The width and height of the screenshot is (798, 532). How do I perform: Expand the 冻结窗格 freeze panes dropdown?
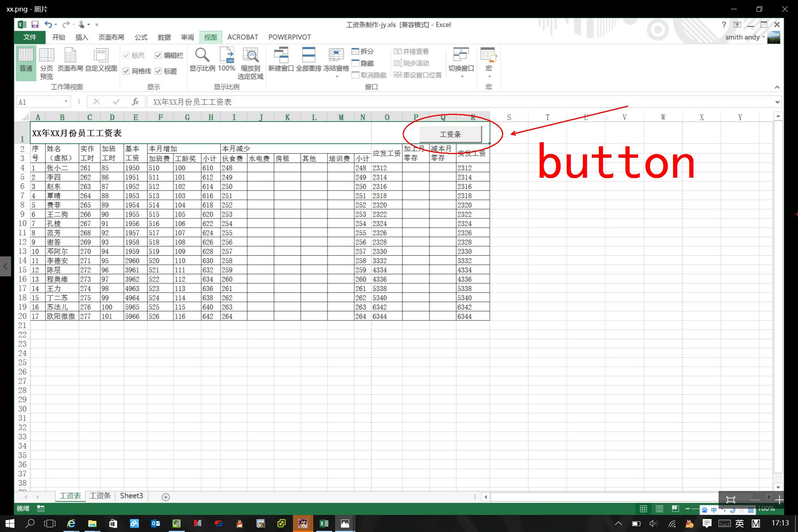coord(336,76)
